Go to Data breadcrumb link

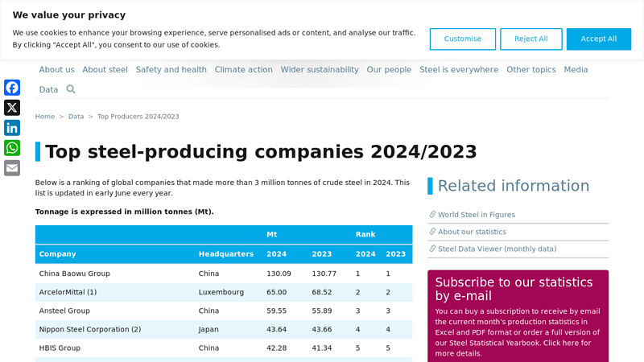[x=76, y=117]
